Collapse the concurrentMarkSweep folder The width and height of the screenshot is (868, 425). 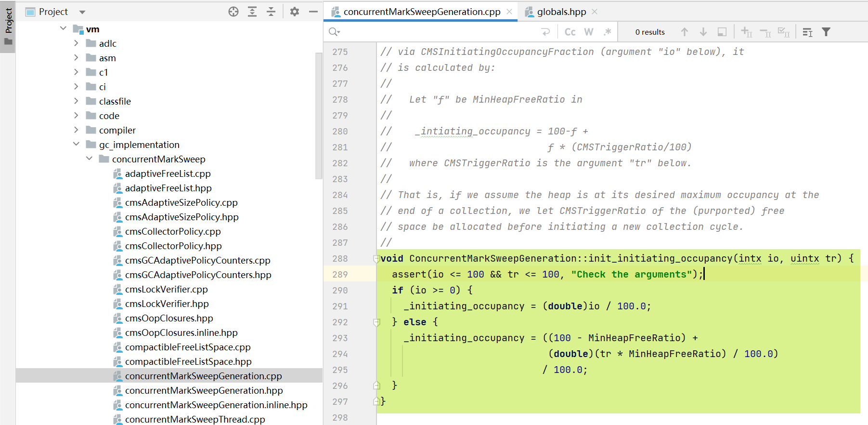pyautogui.click(x=89, y=159)
